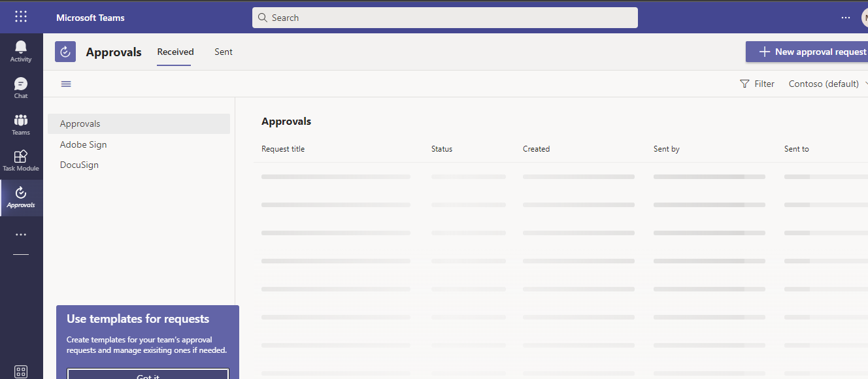Viewport: 868px width, 379px height.
Task: Switch to the Sent tab
Action: click(224, 52)
